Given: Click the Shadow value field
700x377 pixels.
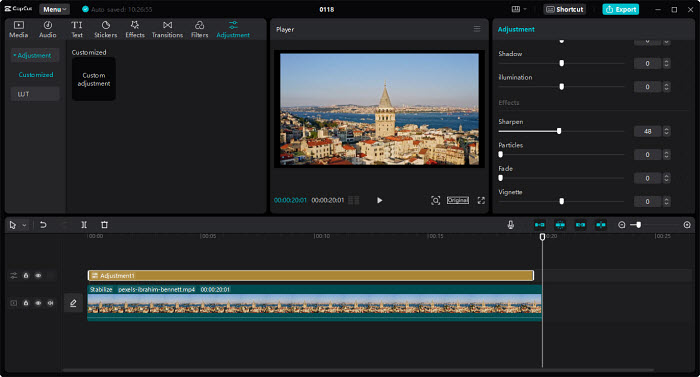Looking at the screenshot, I should click(x=647, y=63).
